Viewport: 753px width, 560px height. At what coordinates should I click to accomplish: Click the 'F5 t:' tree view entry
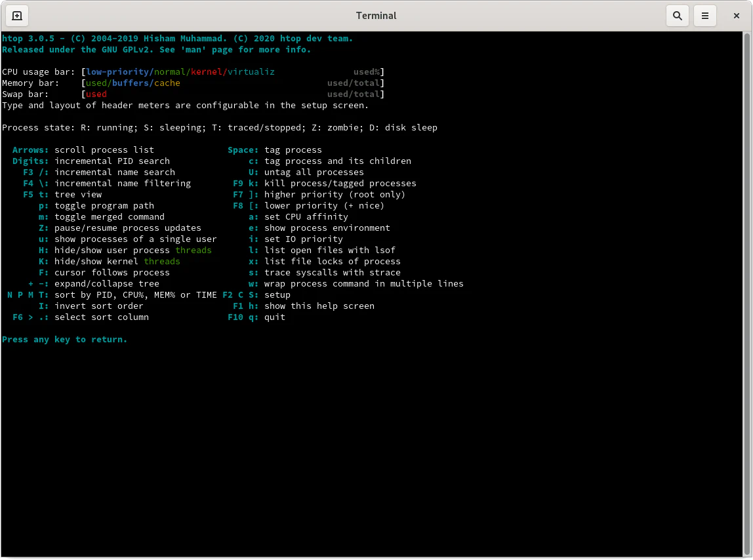[35, 195]
